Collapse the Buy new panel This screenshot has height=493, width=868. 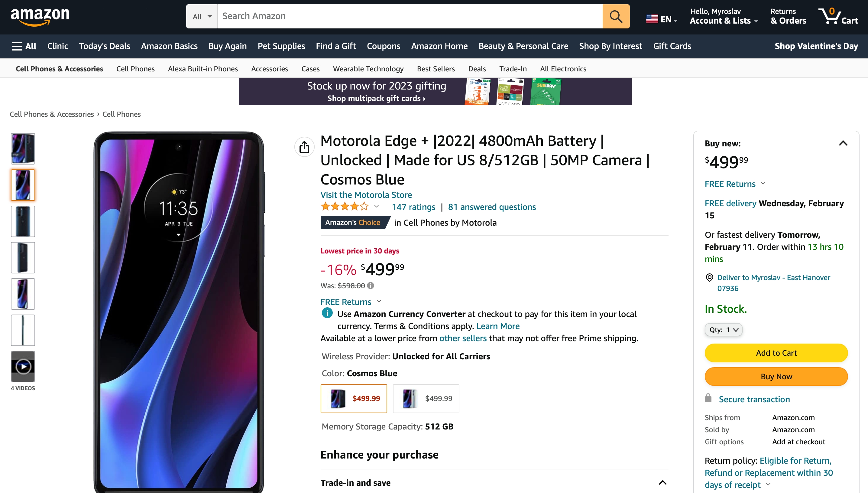click(843, 143)
